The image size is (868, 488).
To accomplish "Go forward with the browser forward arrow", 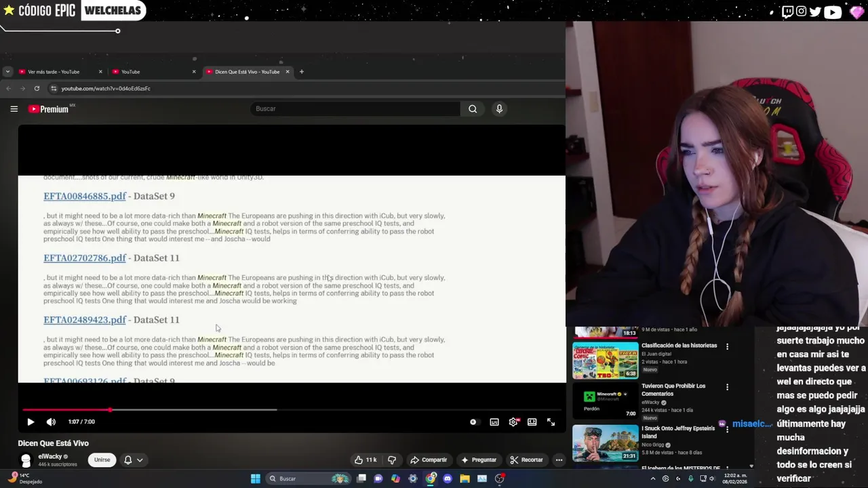I will point(22,88).
